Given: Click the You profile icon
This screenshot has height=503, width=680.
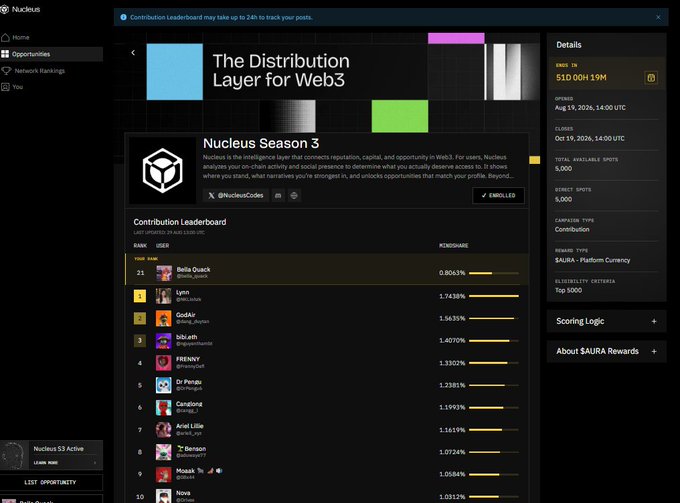Looking at the screenshot, I should click(5, 87).
